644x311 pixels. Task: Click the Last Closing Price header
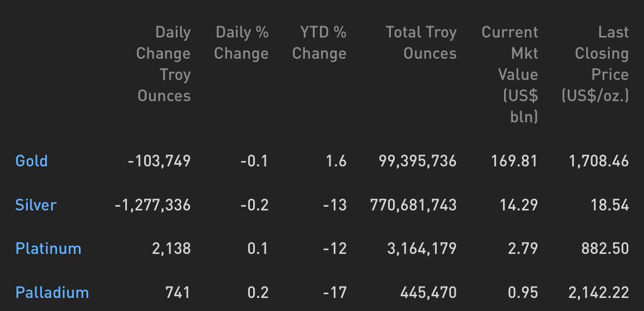coord(595,64)
